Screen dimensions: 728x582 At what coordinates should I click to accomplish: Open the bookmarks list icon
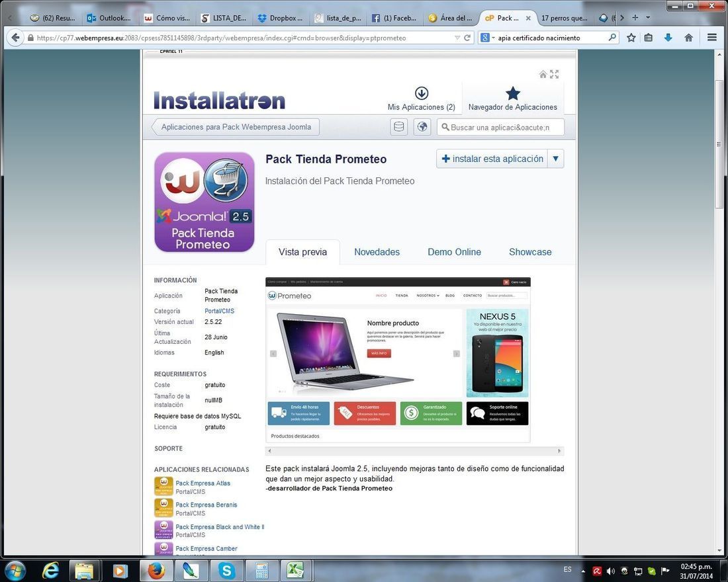pos(649,38)
